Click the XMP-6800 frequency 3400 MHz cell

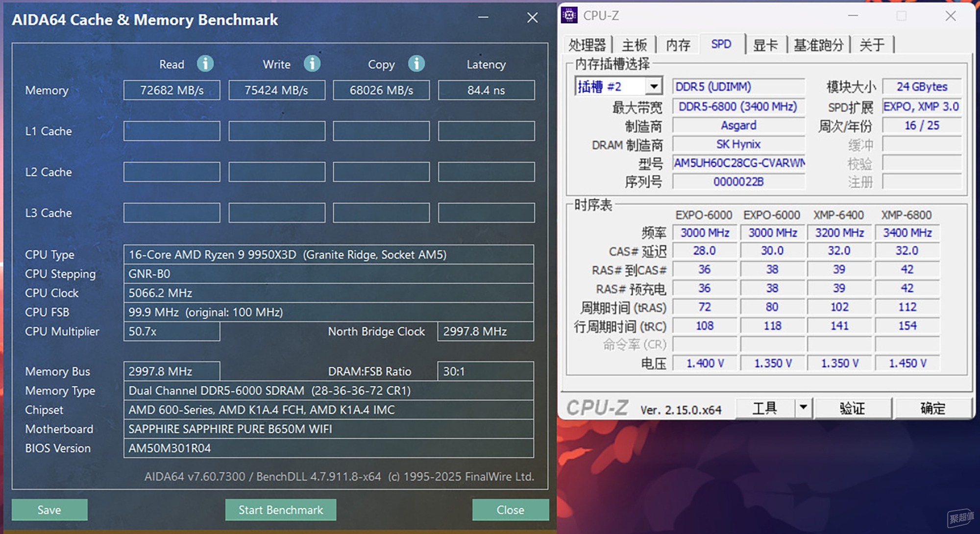tap(907, 233)
